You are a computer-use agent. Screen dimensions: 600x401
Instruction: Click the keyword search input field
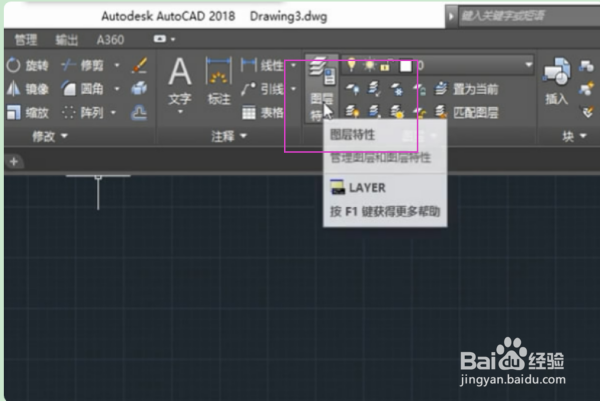click(529, 16)
